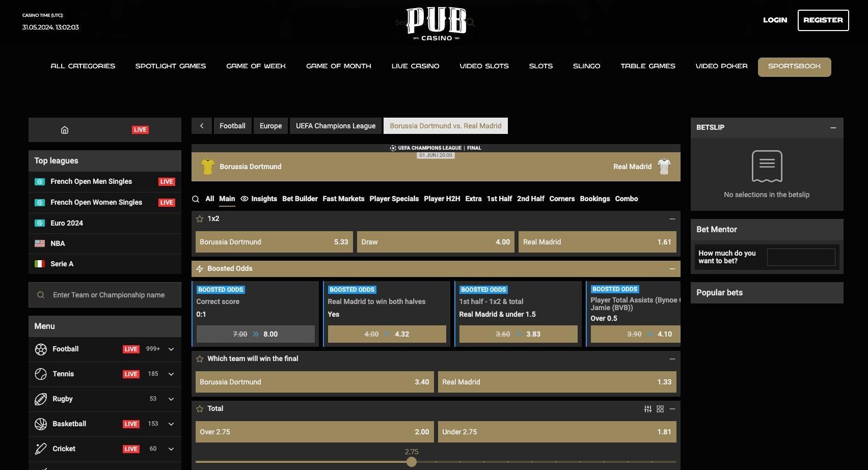Switch to the Player Specials tab

point(394,199)
